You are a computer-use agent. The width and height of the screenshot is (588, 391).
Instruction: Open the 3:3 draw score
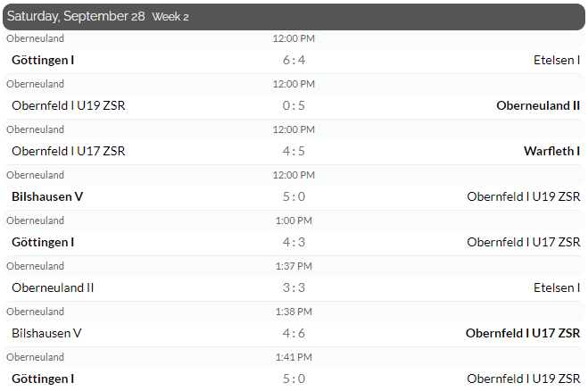click(x=294, y=287)
